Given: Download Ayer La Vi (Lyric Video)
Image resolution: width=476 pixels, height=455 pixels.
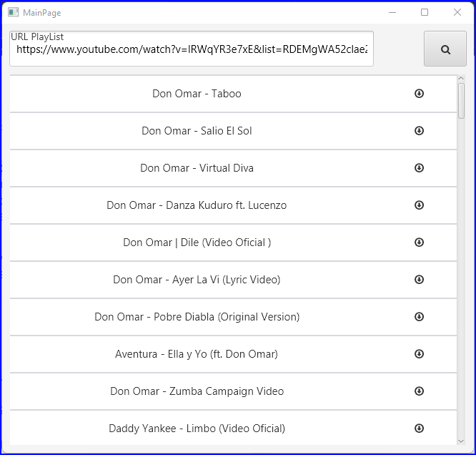Looking at the screenshot, I should point(419,280).
